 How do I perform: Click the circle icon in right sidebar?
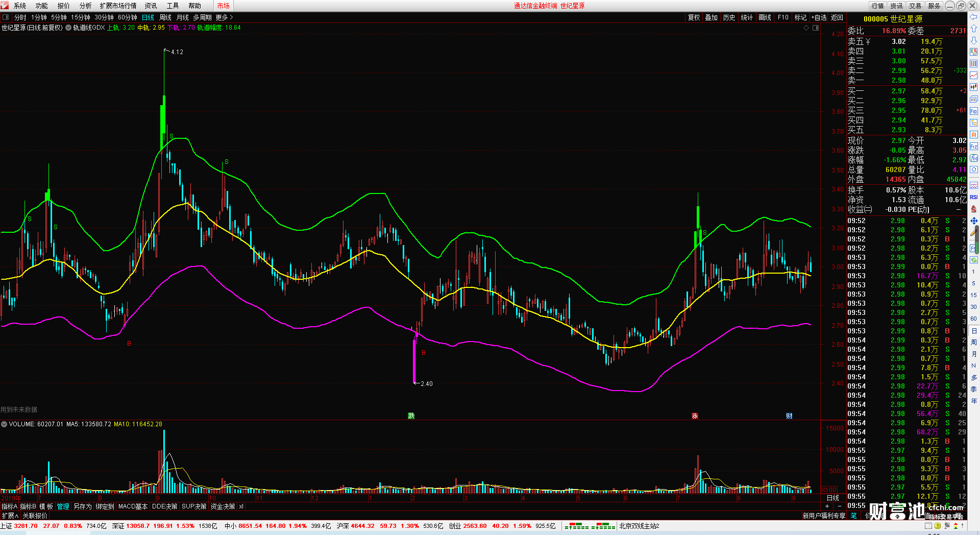[974, 169]
